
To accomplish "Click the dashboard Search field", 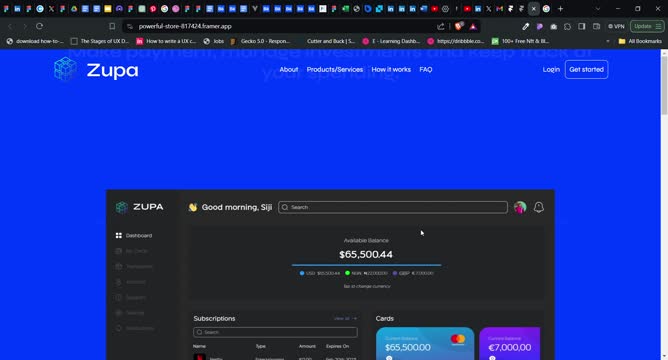I will coord(393,207).
